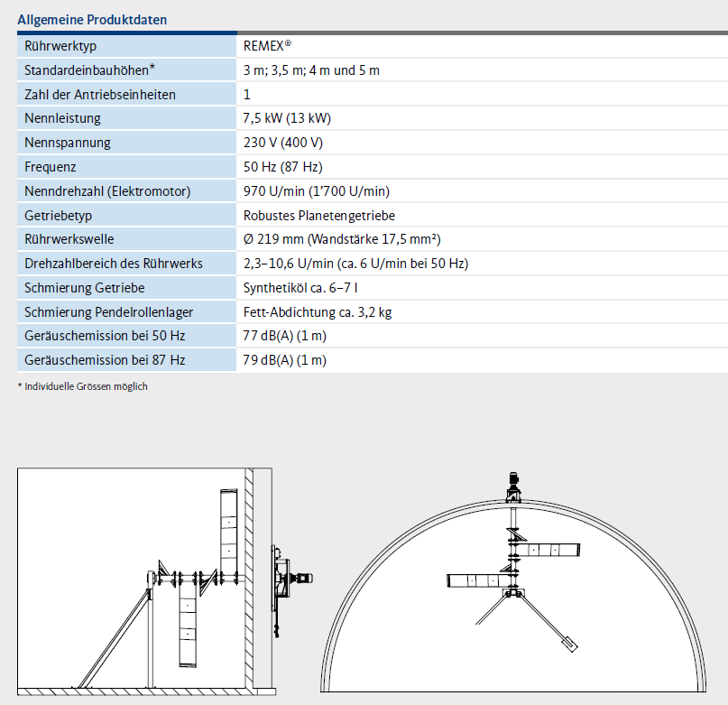
Task: Select the 'Nennspannung' row label
Action: click(69, 143)
